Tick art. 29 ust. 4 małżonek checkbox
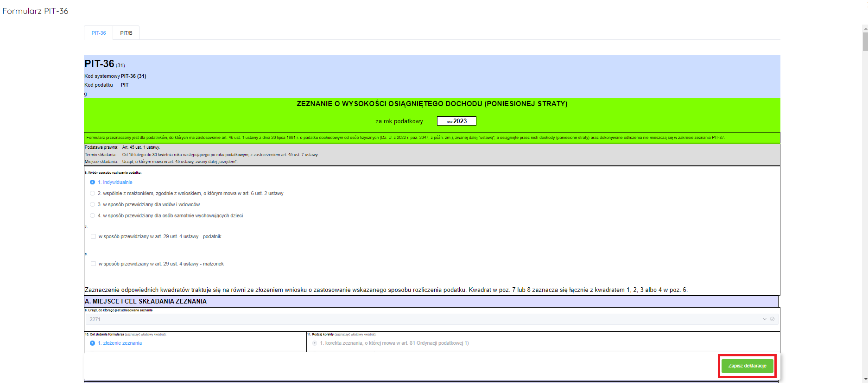The width and height of the screenshot is (868, 392). click(x=93, y=264)
